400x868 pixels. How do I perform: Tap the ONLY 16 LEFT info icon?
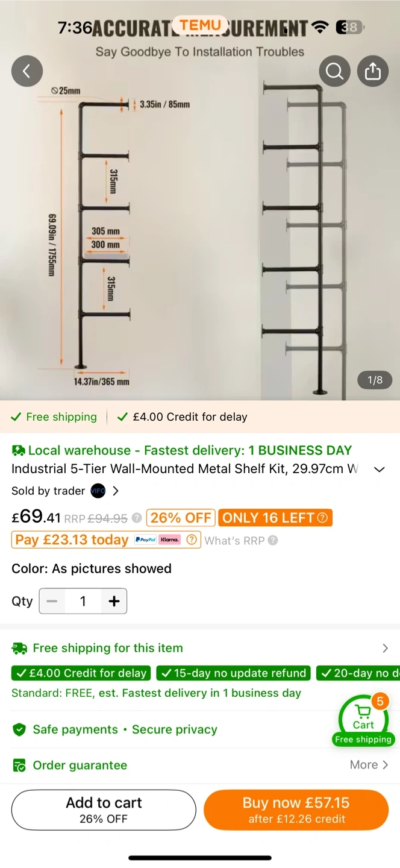coord(322,518)
